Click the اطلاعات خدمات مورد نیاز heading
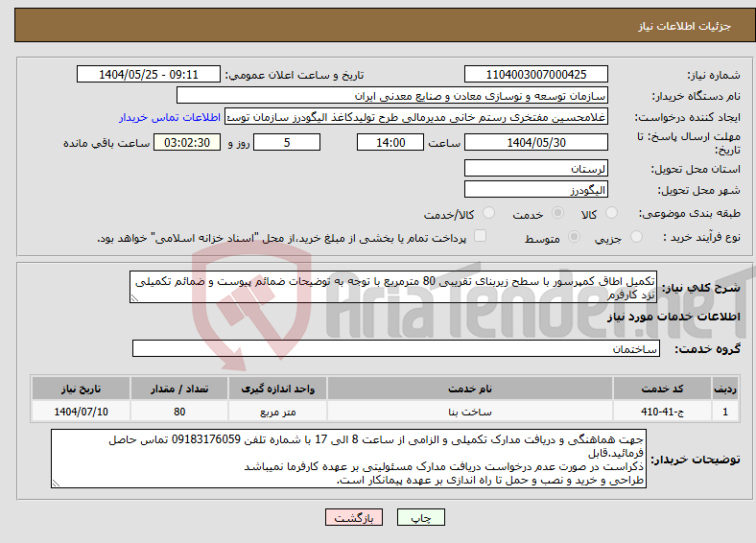The image size is (756, 543). 673,317
